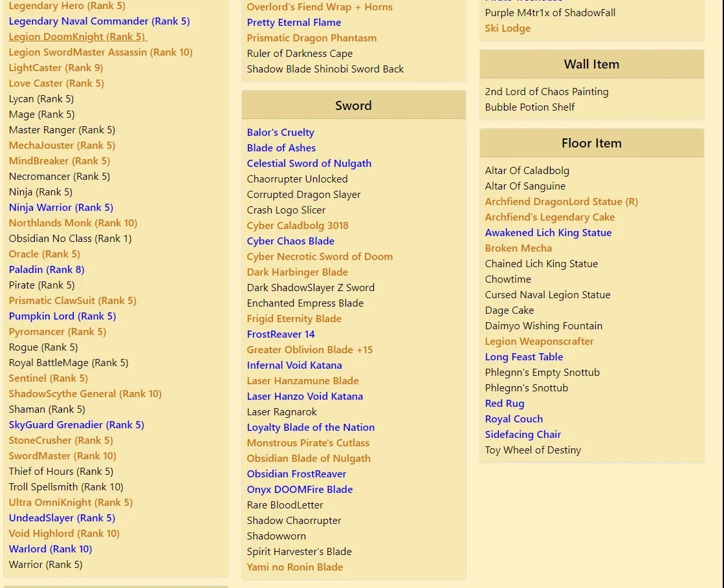Open Prismatic Dragon Phantasm link
The width and height of the screenshot is (724, 588).
pyautogui.click(x=312, y=38)
